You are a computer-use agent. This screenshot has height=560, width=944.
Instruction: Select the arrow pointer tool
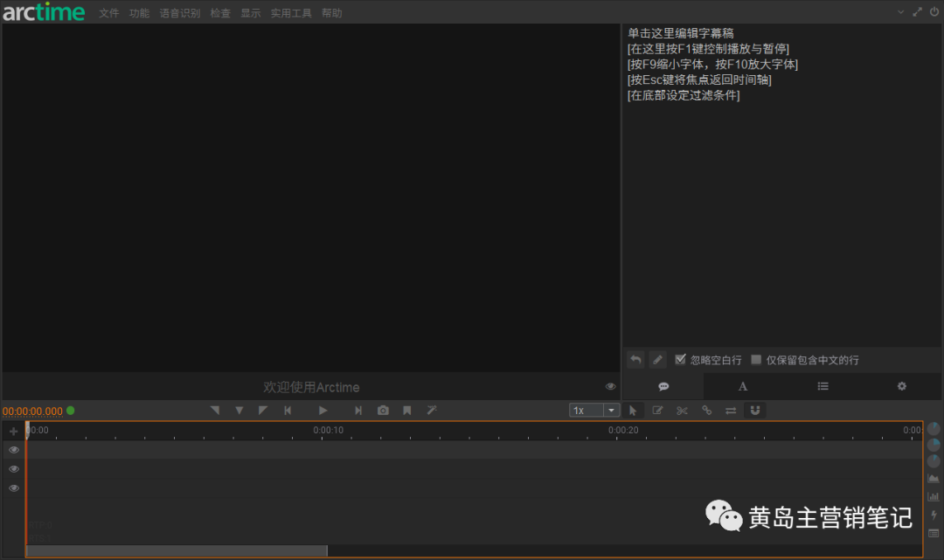(x=633, y=411)
